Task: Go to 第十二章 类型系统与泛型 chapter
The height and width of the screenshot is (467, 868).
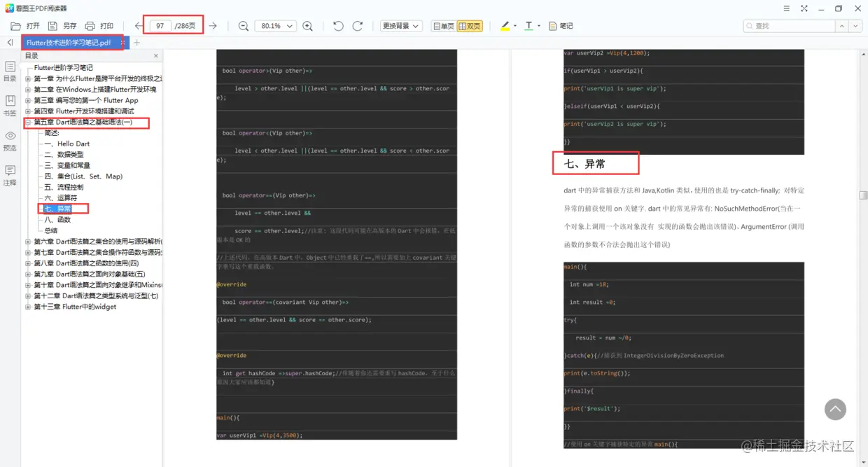Action: click(x=96, y=296)
